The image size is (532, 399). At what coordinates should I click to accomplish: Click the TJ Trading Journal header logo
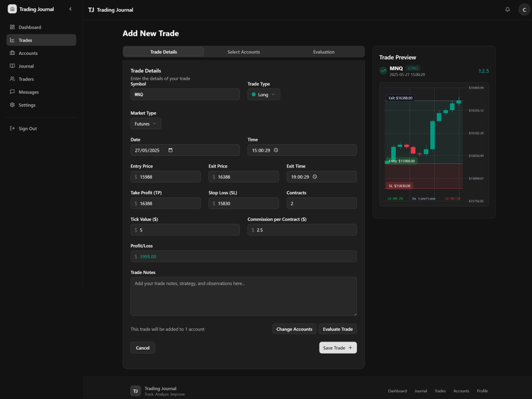(x=111, y=10)
